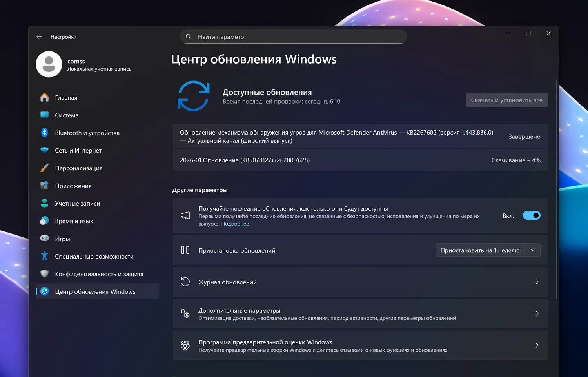Click the Время и язык globe clock icon
This screenshot has width=588, height=377.
click(x=45, y=221)
